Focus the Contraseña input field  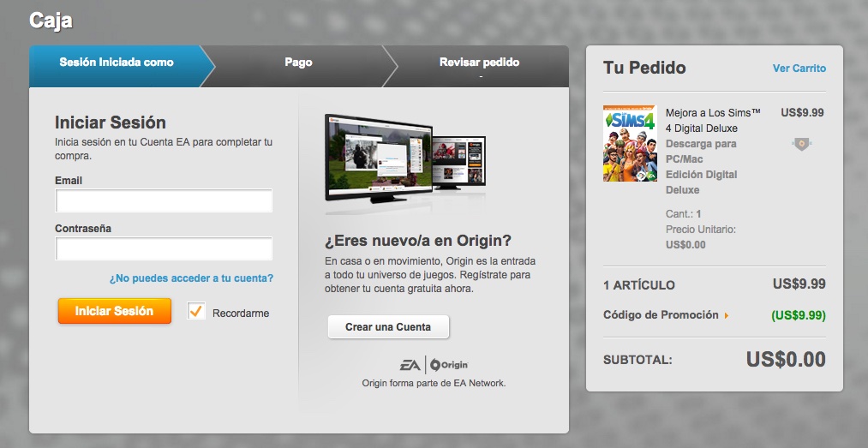(x=164, y=248)
